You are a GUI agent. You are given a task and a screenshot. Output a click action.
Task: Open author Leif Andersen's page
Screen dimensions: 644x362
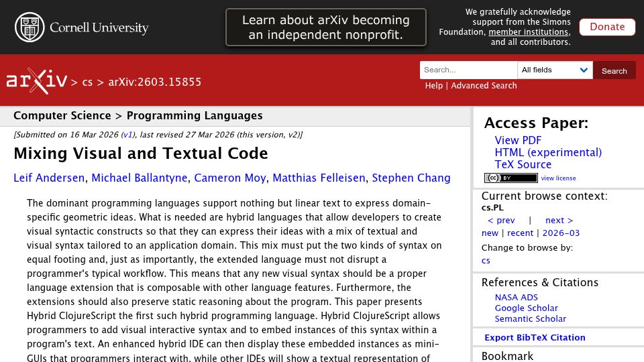(x=49, y=178)
